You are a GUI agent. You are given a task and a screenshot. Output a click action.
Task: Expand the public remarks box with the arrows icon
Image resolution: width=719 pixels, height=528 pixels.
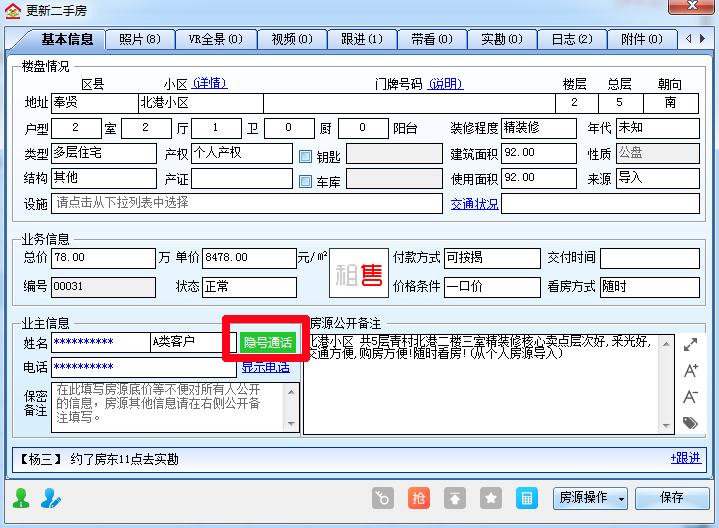[690, 345]
